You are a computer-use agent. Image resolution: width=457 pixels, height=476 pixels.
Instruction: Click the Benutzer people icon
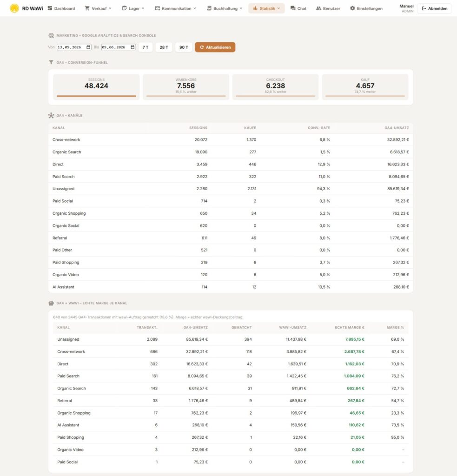(318, 8)
